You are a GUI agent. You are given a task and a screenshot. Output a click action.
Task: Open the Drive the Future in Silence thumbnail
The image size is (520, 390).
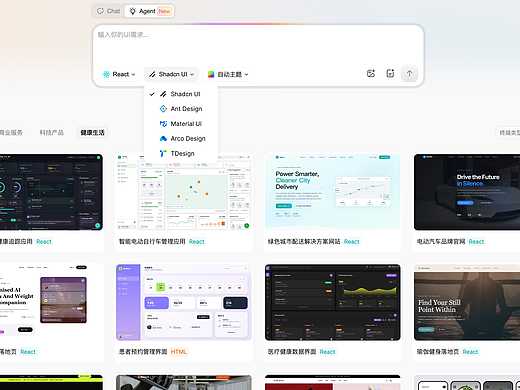467,192
